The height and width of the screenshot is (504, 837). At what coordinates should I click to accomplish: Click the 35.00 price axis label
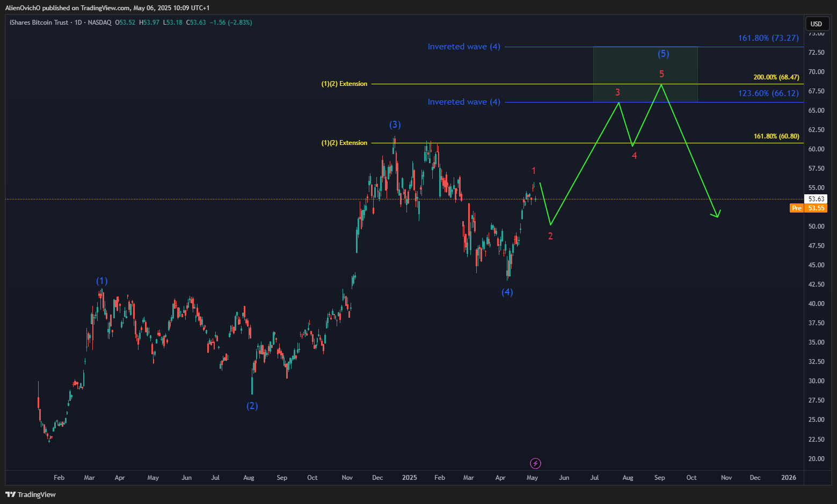(816, 342)
